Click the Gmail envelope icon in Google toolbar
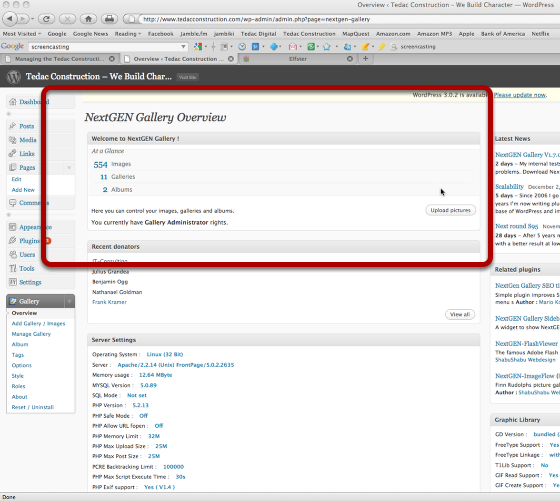The width and height of the screenshot is (560, 501). point(293,46)
